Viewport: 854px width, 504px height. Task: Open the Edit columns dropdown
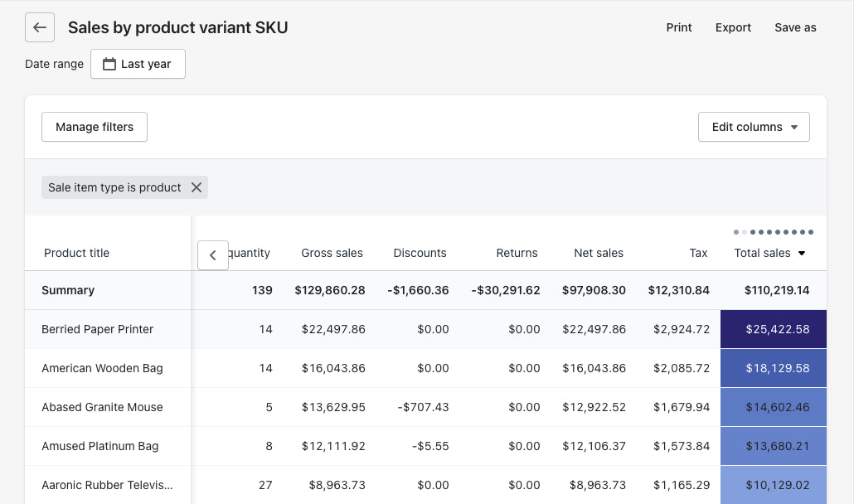click(754, 127)
